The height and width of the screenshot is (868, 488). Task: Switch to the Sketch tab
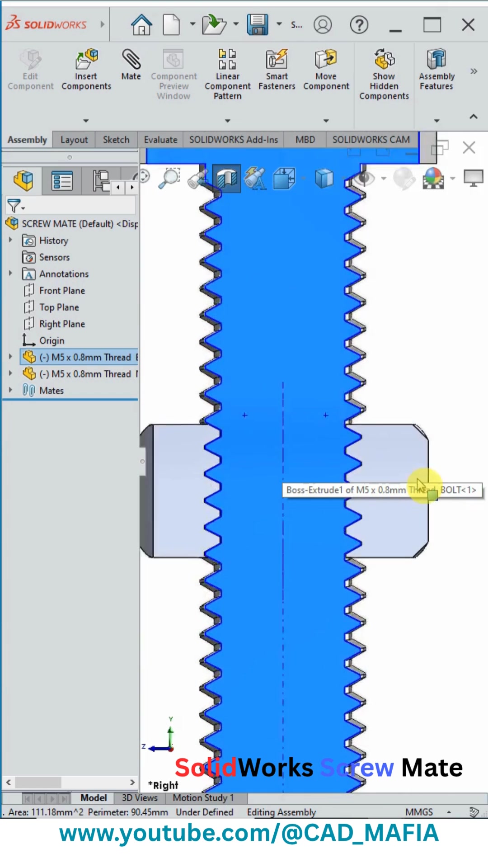coord(116,140)
